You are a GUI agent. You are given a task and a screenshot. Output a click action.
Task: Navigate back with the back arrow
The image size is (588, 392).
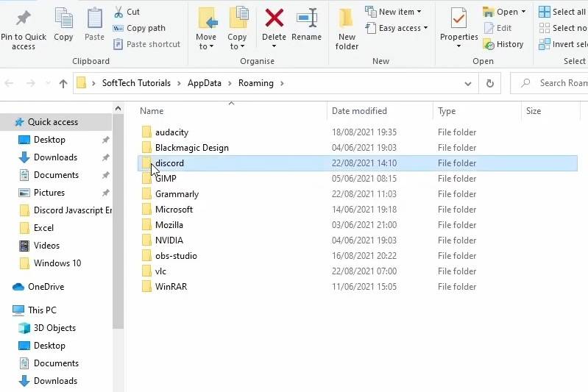click(10, 83)
